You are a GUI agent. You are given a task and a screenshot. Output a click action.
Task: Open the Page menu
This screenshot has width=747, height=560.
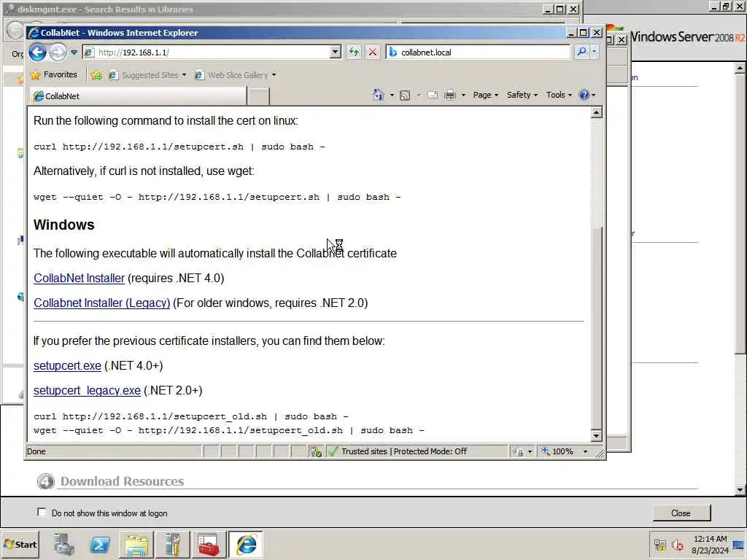point(485,95)
